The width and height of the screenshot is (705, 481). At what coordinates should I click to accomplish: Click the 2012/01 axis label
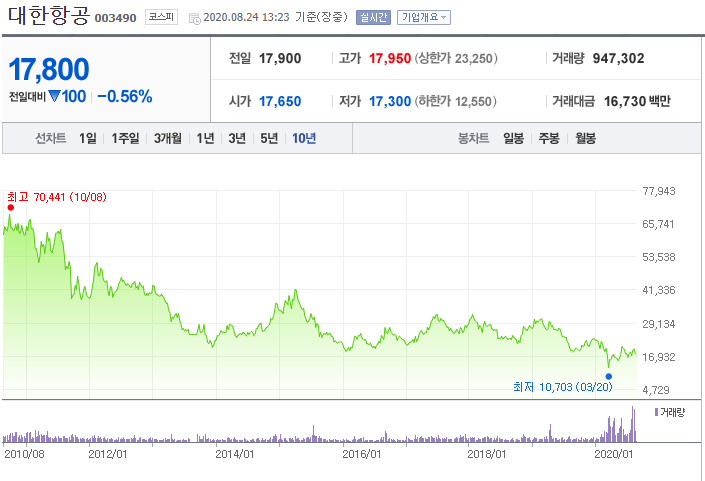point(107,454)
